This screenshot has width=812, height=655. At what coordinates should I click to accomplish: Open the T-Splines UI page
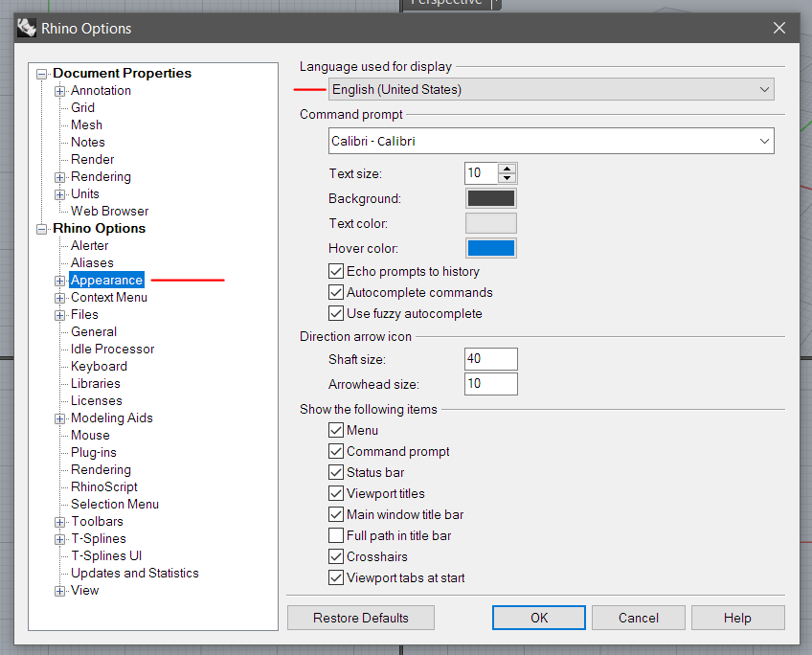point(106,555)
